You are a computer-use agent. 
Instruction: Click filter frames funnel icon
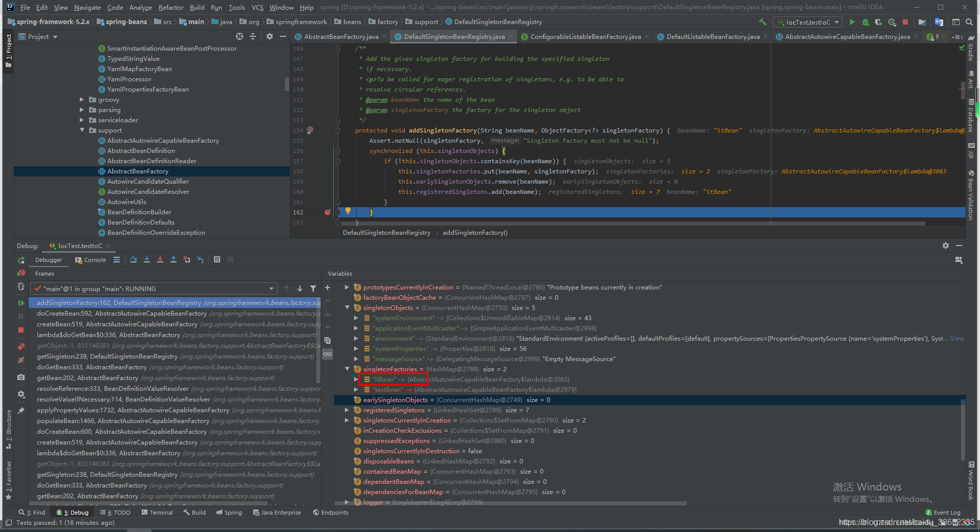313,289
